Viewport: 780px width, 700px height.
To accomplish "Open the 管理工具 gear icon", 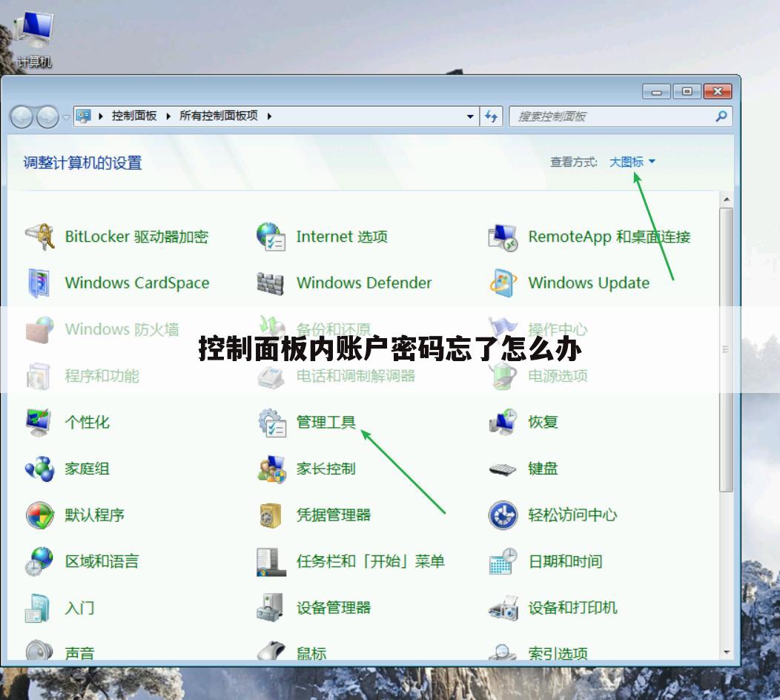I will click(272, 423).
